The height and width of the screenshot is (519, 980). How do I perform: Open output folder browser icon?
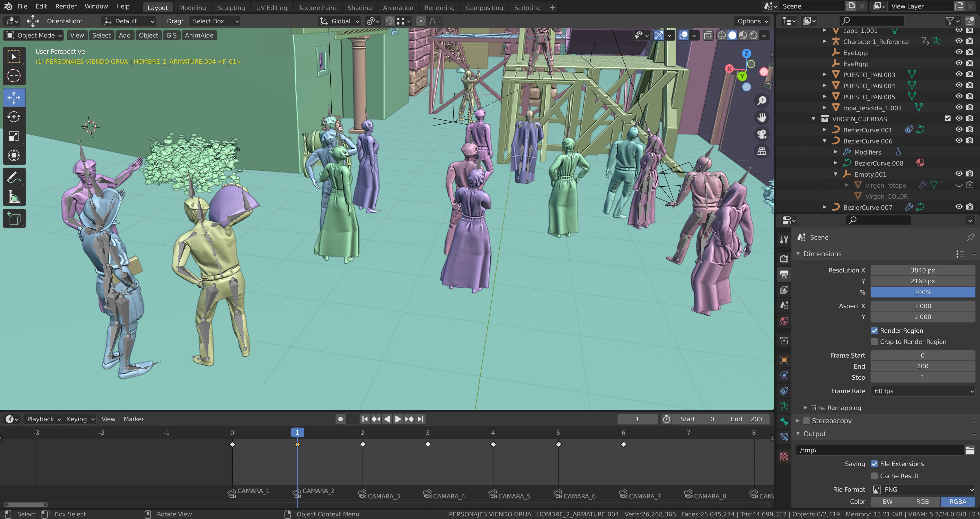point(970,450)
